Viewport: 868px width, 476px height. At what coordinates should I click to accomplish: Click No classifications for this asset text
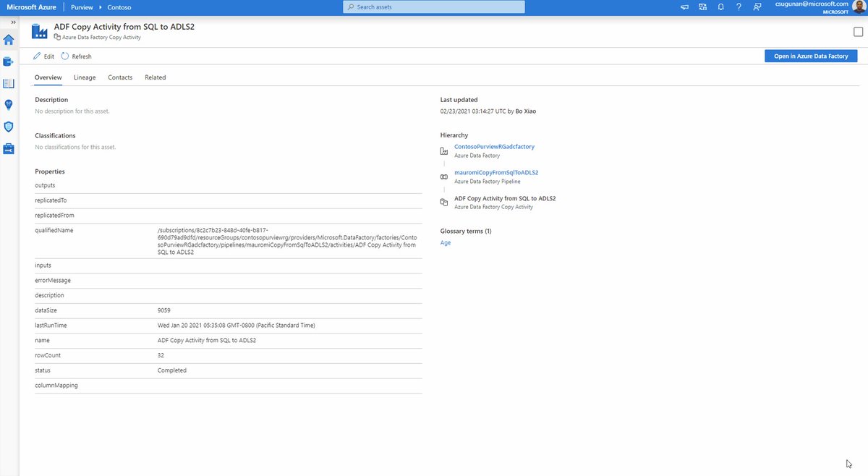point(75,147)
